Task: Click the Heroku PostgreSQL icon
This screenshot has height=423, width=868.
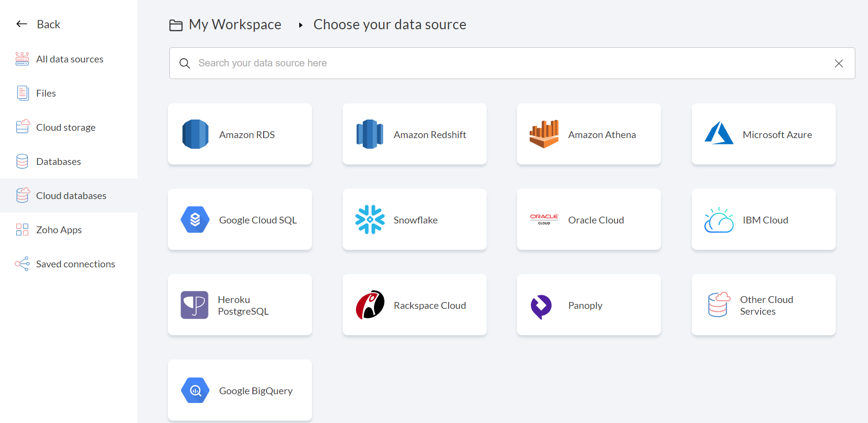Action: point(194,305)
